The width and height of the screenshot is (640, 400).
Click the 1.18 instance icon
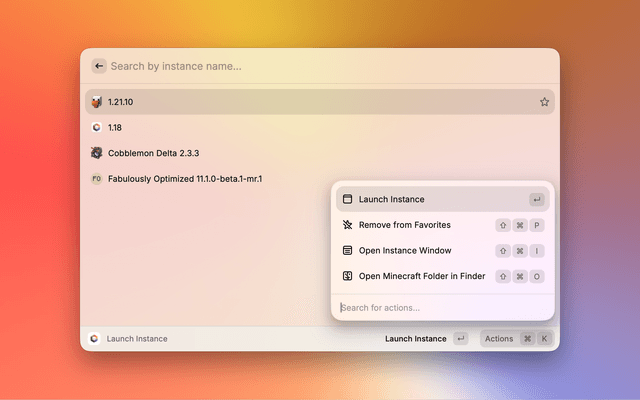click(96, 128)
